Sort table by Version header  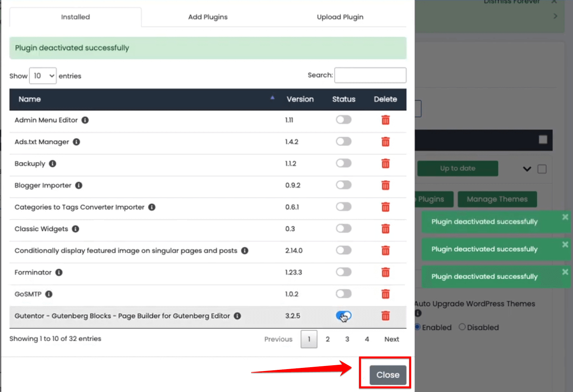tap(300, 99)
